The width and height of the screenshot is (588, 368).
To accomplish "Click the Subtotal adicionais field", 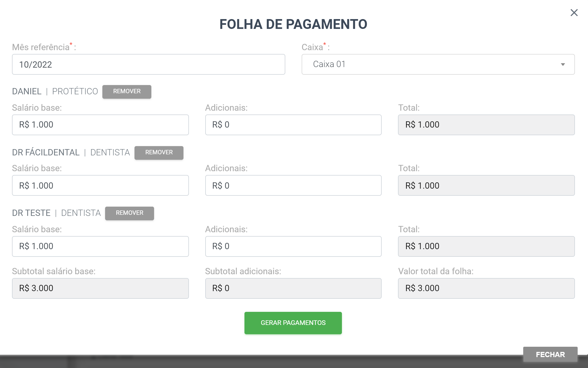I will coord(293,288).
